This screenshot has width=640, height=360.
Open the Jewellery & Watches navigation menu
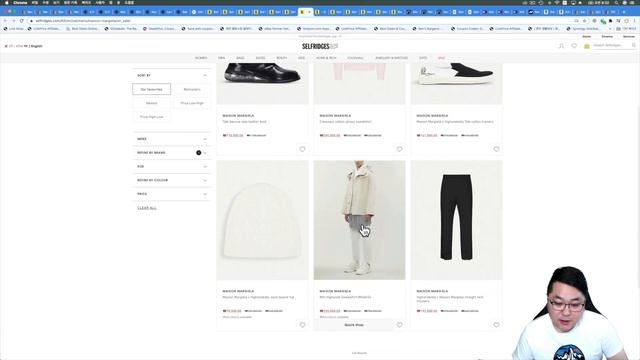pyautogui.click(x=391, y=58)
